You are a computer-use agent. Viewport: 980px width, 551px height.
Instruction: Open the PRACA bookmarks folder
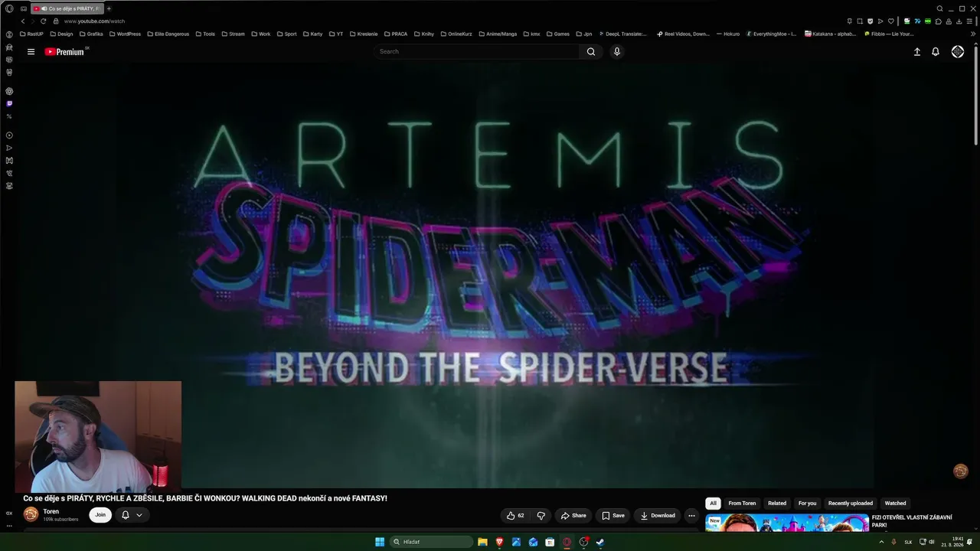point(395,34)
